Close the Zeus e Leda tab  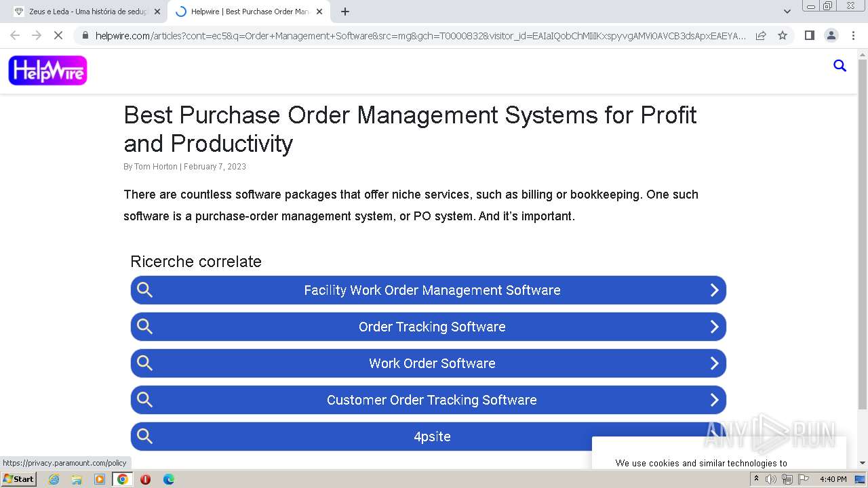[x=157, y=12]
